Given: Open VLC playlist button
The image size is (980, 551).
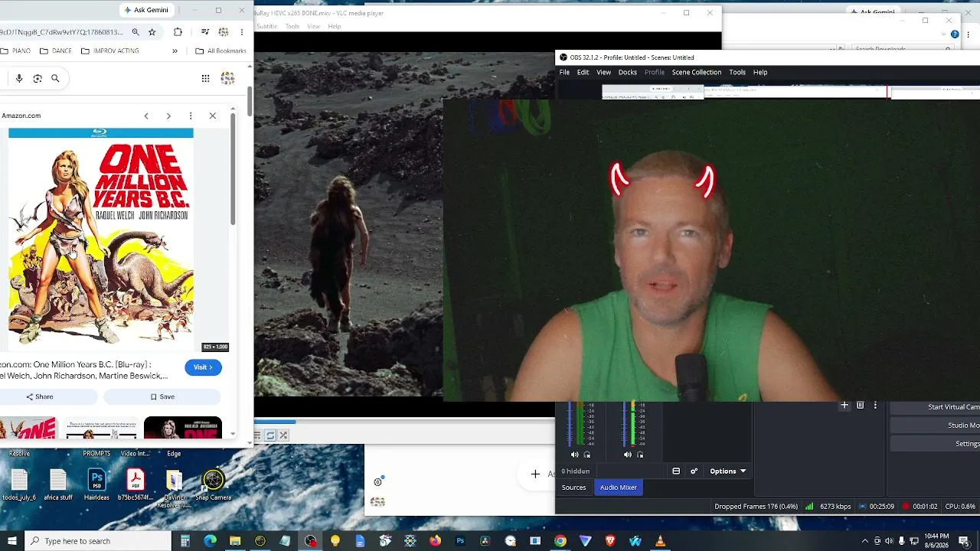Looking at the screenshot, I should [x=258, y=435].
